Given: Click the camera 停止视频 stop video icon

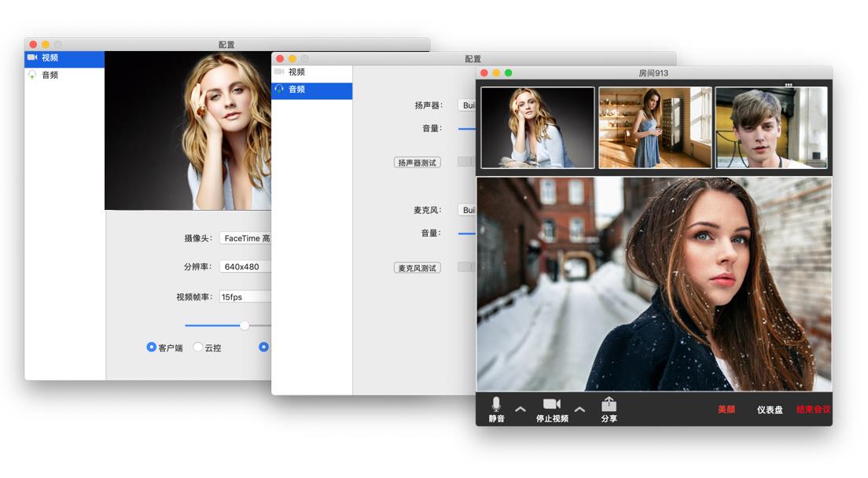Looking at the screenshot, I should pyautogui.click(x=551, y=404).
